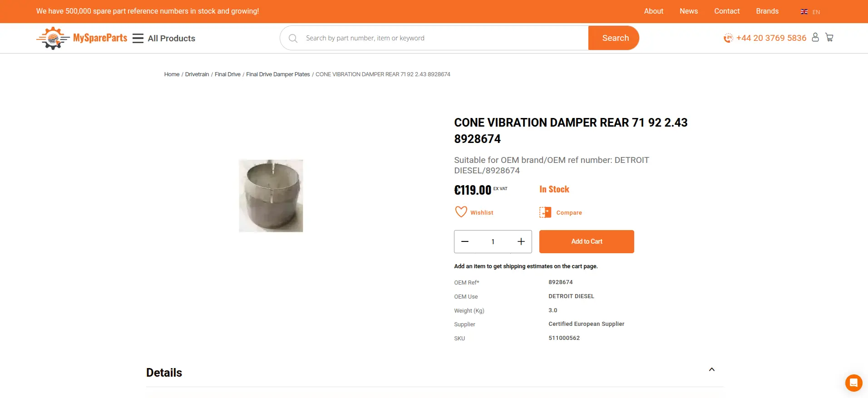Click the search magnifier icon
This screenshot has height=398, width=868.
pyautogui.click(x=292, y=38)
